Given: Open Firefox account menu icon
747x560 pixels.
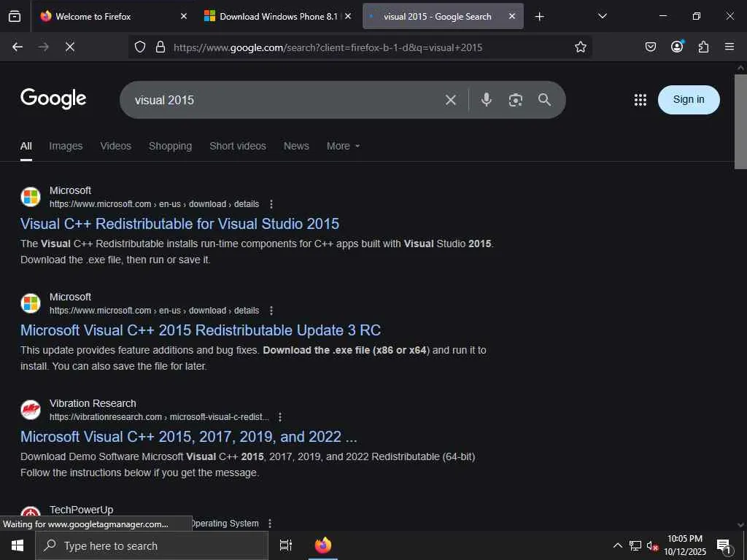Looking at the screenshot, I should point(677,47).
